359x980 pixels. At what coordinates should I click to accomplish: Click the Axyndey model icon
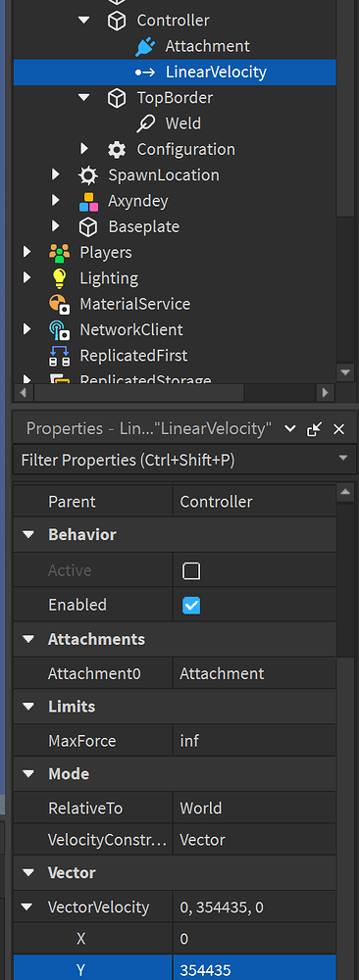88,201
